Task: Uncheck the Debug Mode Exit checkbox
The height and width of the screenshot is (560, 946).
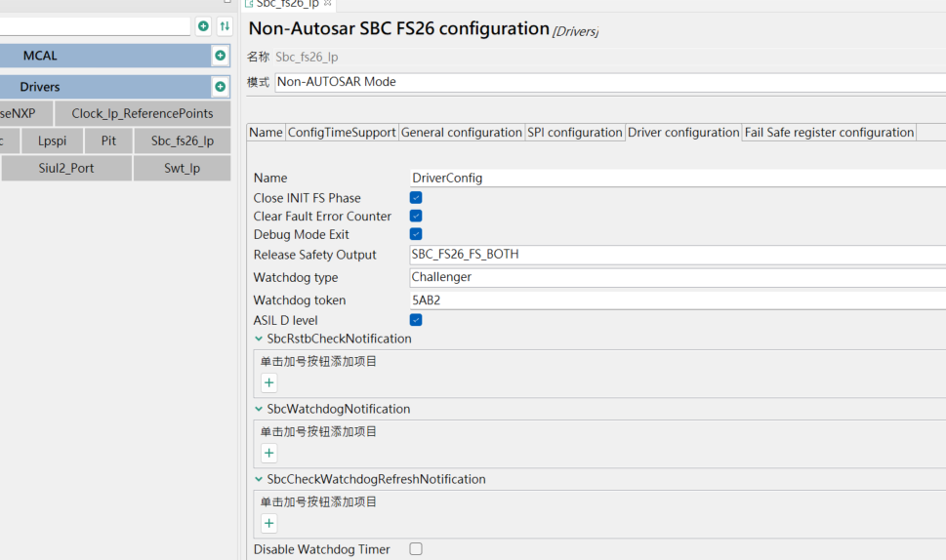Action: point(416,234)
